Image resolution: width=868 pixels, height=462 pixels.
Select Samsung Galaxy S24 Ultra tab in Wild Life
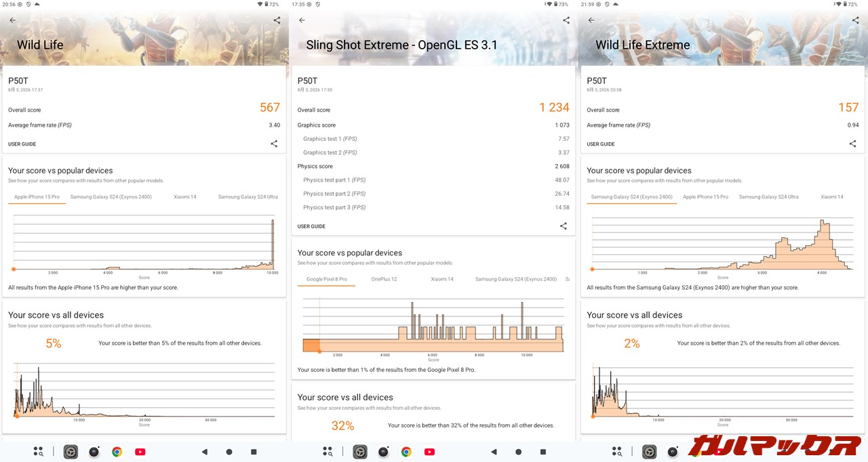pyautogui.click(x=248, y=197)
